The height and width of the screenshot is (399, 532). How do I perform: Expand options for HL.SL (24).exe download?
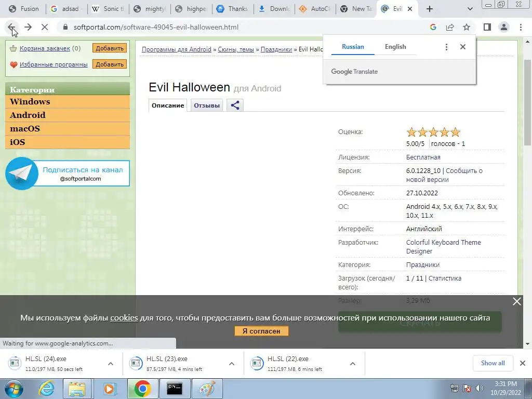(x=111, y=364)
